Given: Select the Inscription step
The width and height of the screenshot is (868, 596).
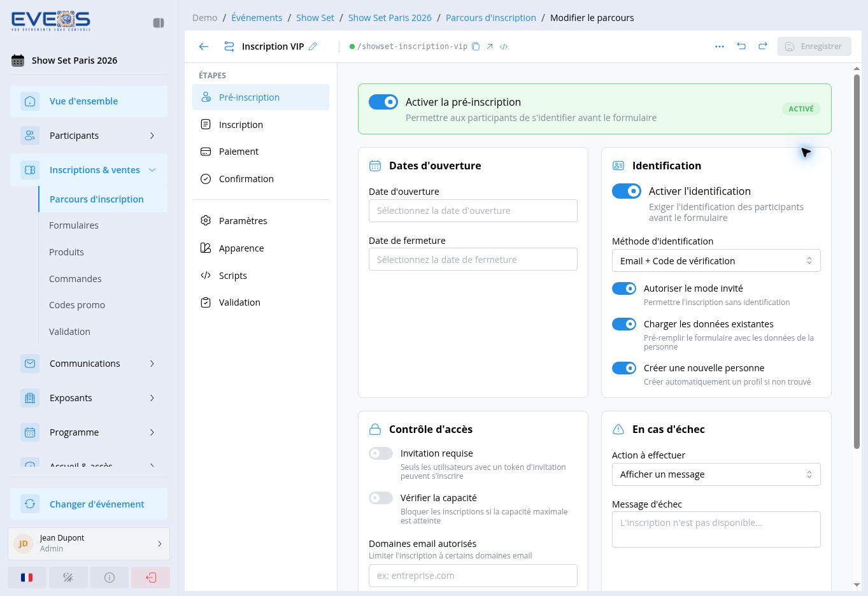Looking at the screenshot, I should coord(260,125).
